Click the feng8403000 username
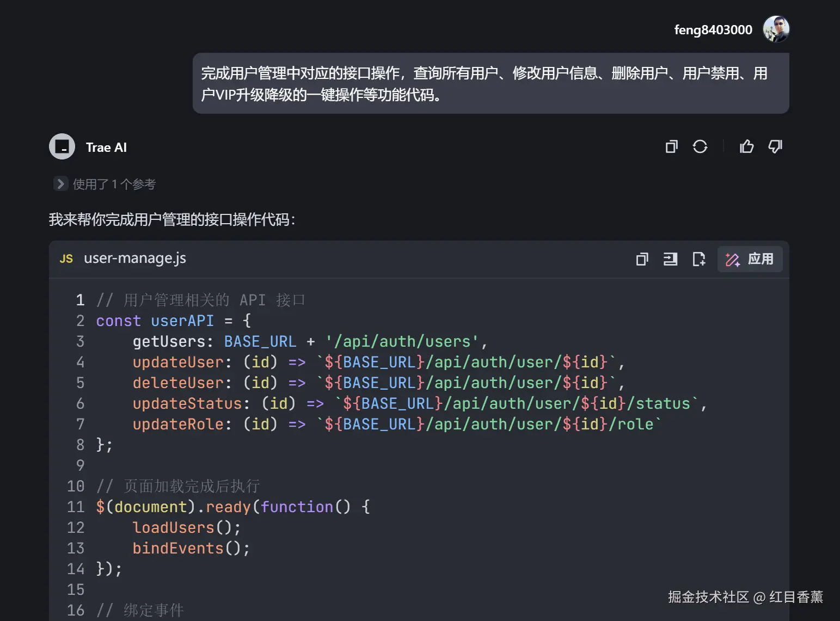The width and height of the screenshot is (840, 621). pos(713,29)
